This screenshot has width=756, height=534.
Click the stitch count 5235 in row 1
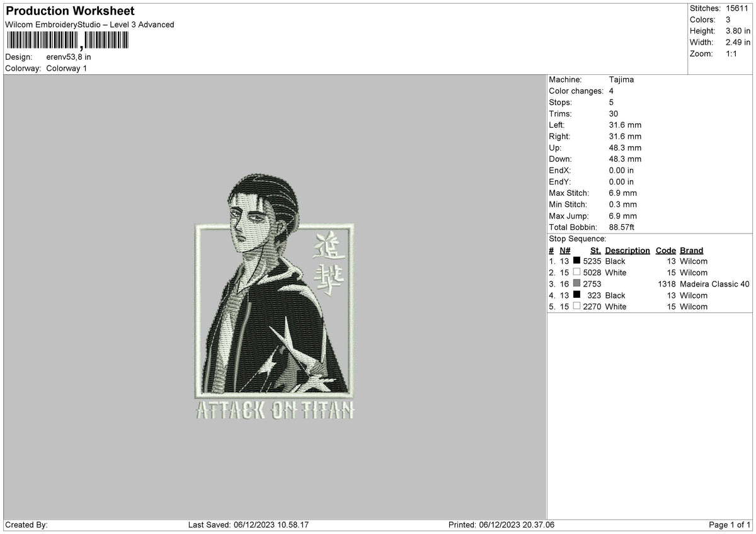pyautogui.click(x=592, y=261)
